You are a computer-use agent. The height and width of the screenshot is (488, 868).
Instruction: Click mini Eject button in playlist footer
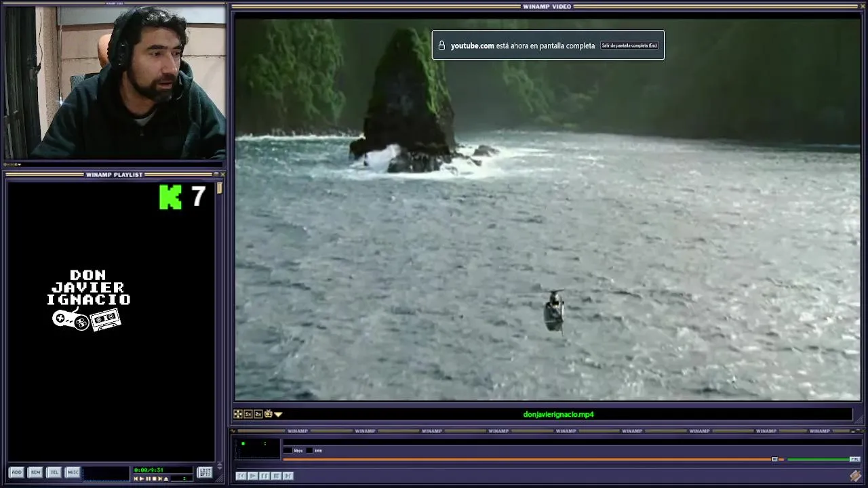[166, 479]
